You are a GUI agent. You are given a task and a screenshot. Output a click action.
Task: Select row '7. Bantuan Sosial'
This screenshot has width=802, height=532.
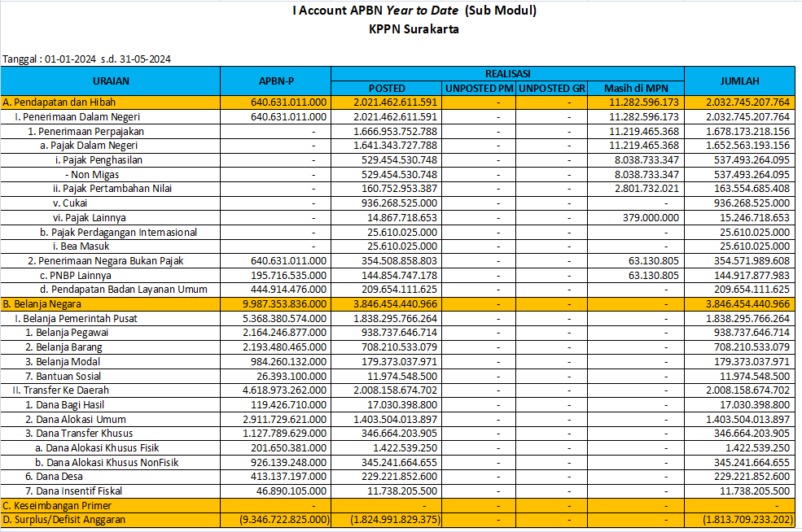coord(398,376)
